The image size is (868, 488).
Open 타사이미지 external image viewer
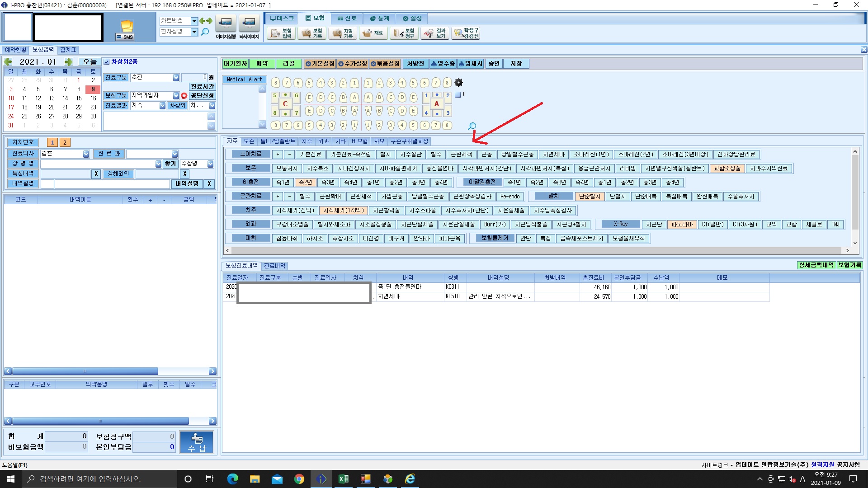click(x=249, y=27)
